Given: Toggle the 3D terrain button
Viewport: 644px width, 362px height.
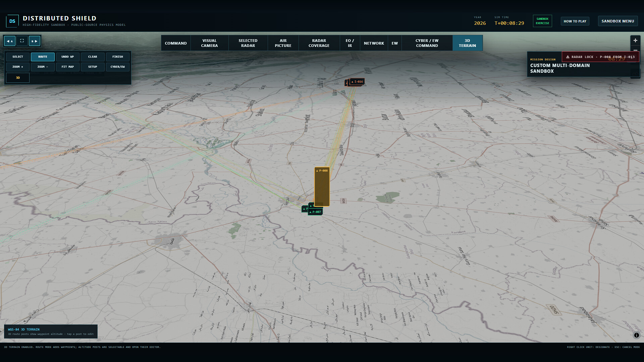Looking at the screenshot, I should pyautogui.click(x=18, y=78).
